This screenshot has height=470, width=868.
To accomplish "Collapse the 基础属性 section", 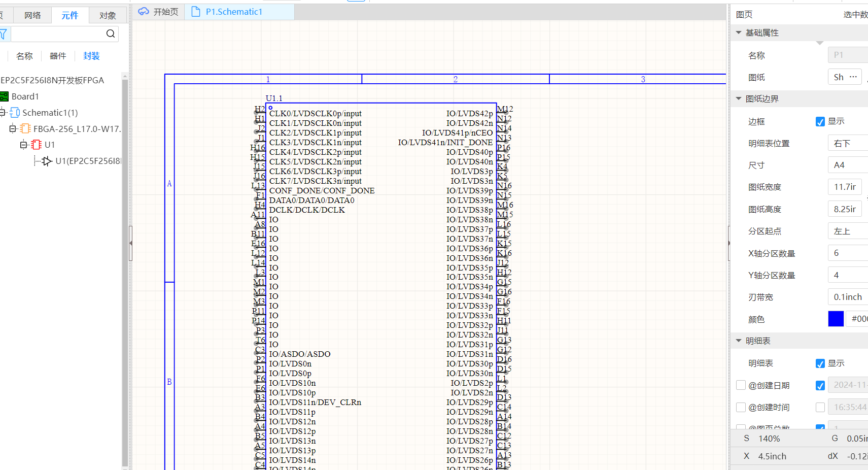I will pyautogui.click(x=739, y=33).
